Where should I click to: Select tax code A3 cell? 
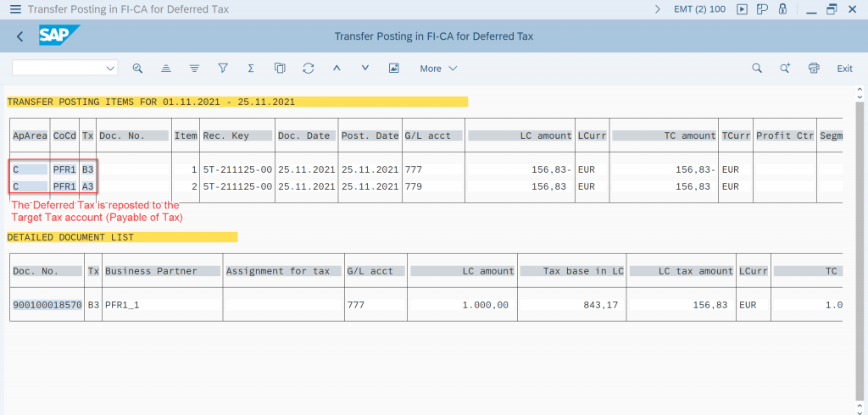(x=88, y=186)
